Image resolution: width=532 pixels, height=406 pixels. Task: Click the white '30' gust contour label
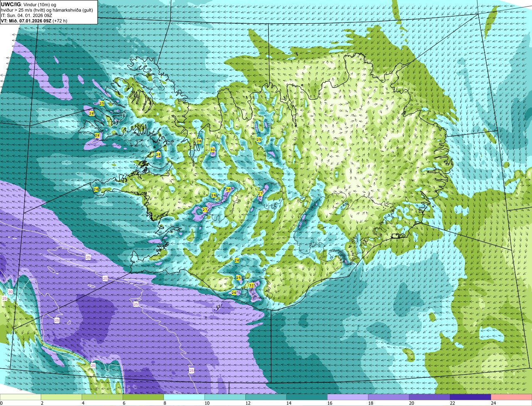point(10,292)
